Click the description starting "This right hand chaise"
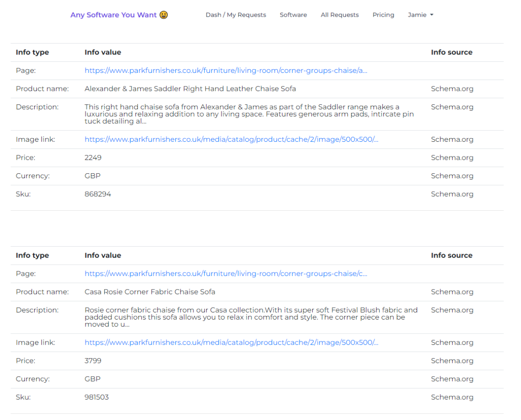Screen dimensions: 521x420 point(249,114)
